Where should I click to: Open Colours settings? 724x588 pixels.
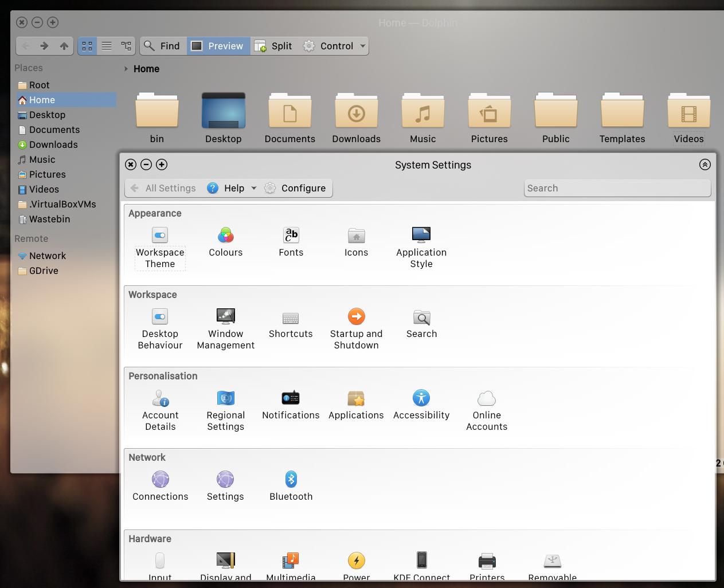click(225, 242)
